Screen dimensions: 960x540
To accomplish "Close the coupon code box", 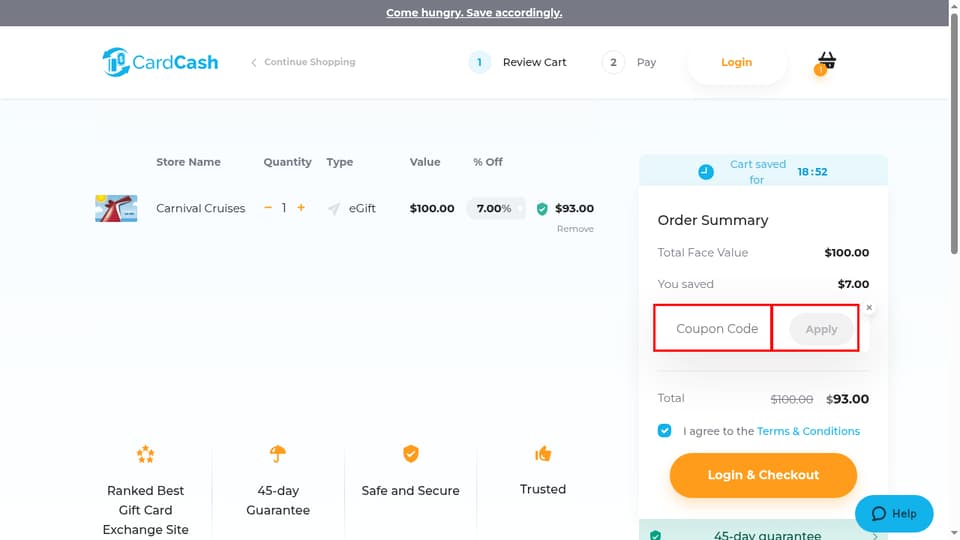I will click(869, 307).
